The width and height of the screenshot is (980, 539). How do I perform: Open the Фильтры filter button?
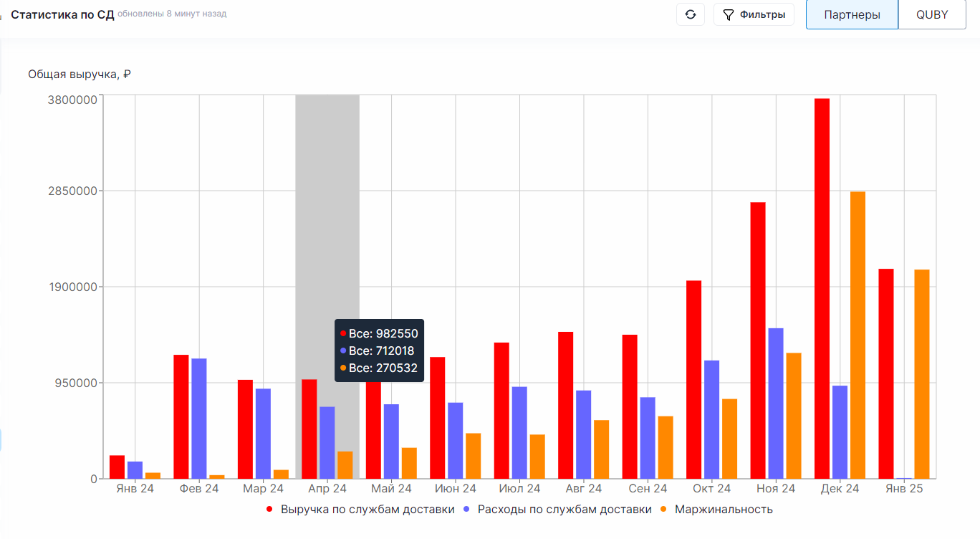click(x=754, y=14)
